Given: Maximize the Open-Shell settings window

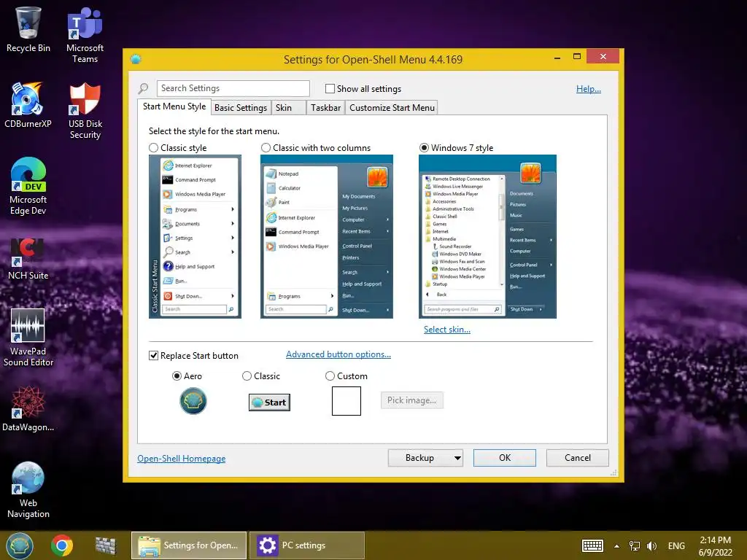Looking at the screenshot, I should coord(577,57).
